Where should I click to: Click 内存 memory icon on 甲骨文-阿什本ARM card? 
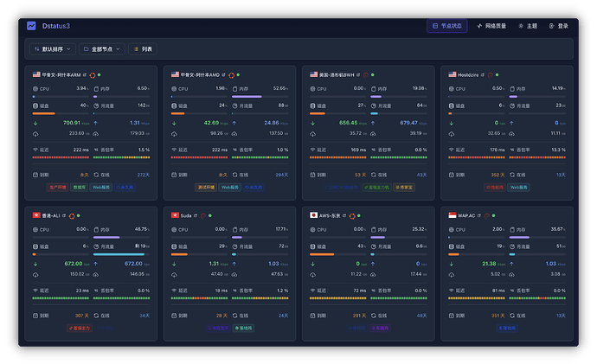click(96, 89)
